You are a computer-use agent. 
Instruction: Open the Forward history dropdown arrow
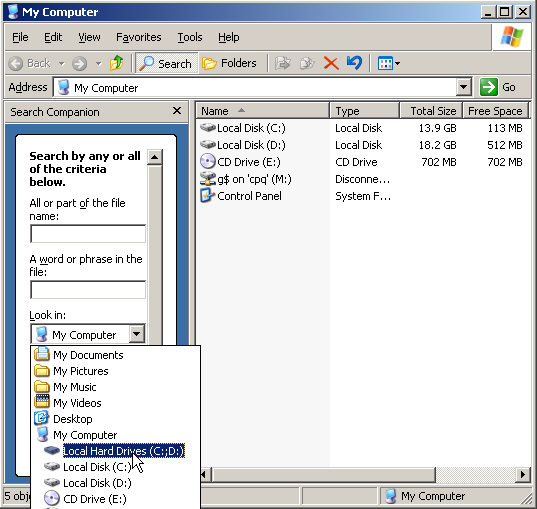[99, 64]
